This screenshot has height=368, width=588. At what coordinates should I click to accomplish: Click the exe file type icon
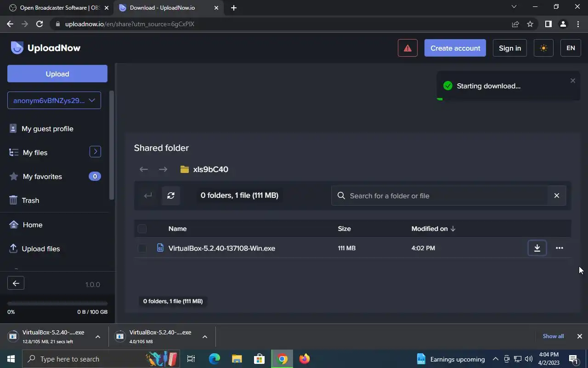click(160, 248)
